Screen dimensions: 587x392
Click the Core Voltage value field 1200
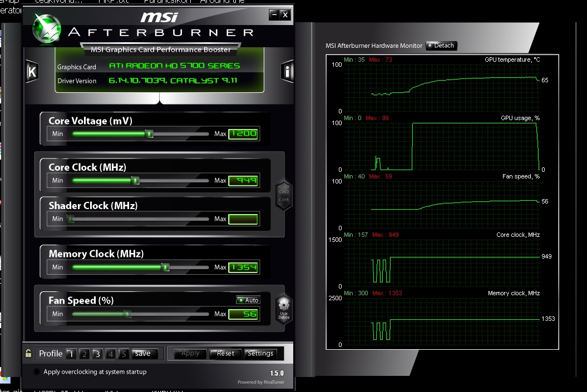pyautogui.click(x=243, y=133)
